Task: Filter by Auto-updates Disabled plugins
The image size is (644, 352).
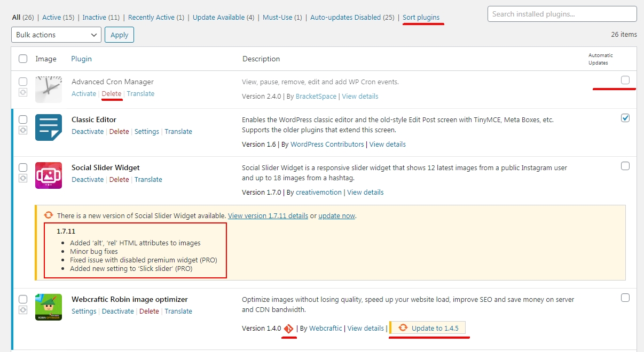Action: (345, 17)
